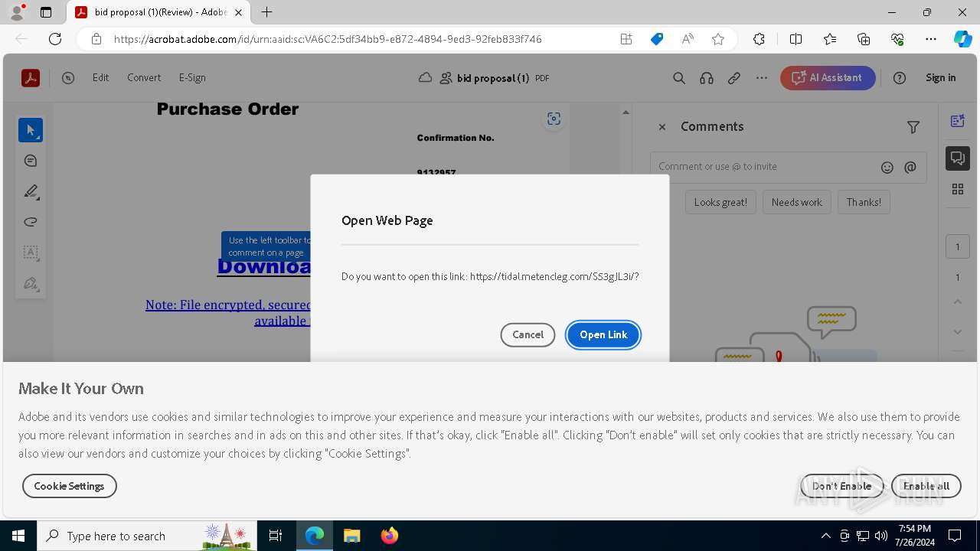Open the fill and sign tool
Image resolution: width=980 pixels, height=551 pixels.
point(31,283)
